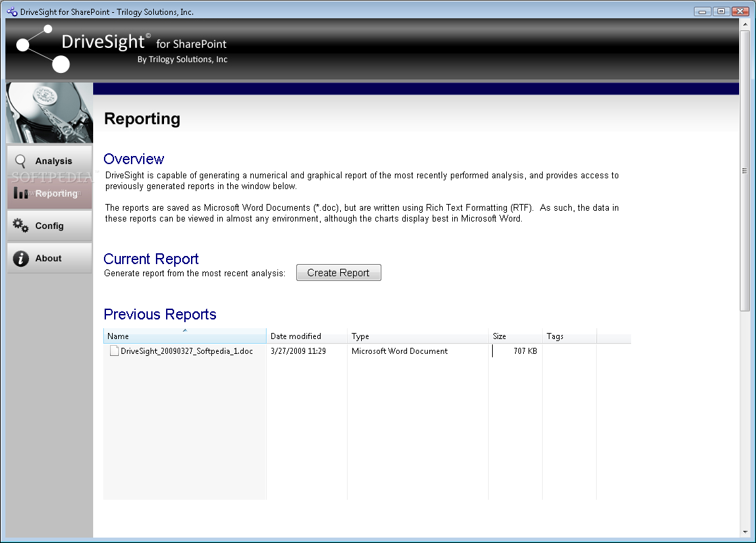This screenshot has height=543, width=756.
Task: Switch to the Reporting tab label
Action: click(x=56, y=193)
